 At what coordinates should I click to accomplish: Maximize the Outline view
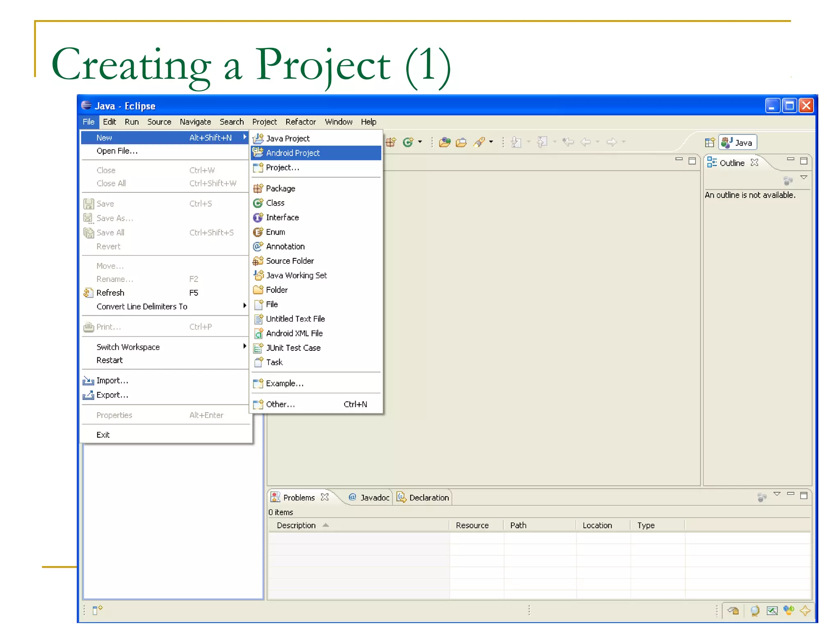804,161
